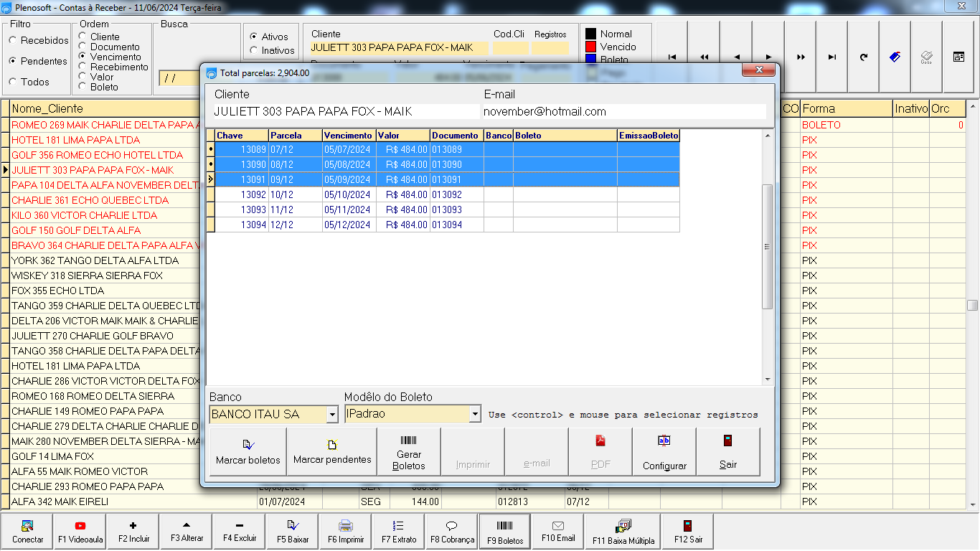980x551 pixels.
Task: Click BOLETO cell in Forma column
Action: (847, 125)
